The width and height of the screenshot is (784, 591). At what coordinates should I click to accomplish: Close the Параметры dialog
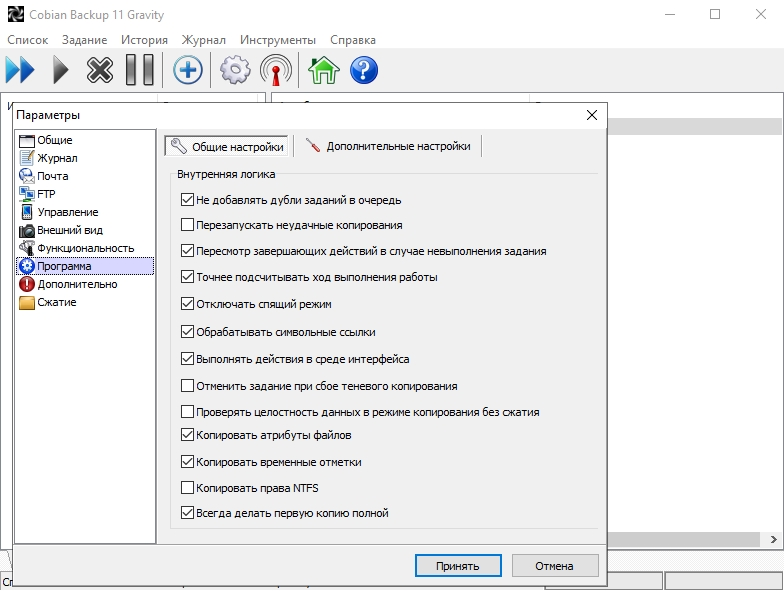592,115
